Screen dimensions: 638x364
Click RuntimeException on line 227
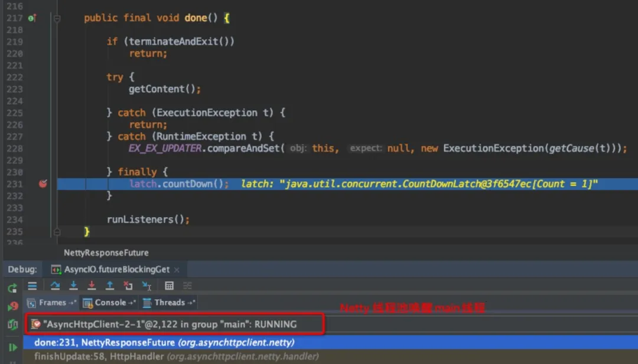coord(201,136)
